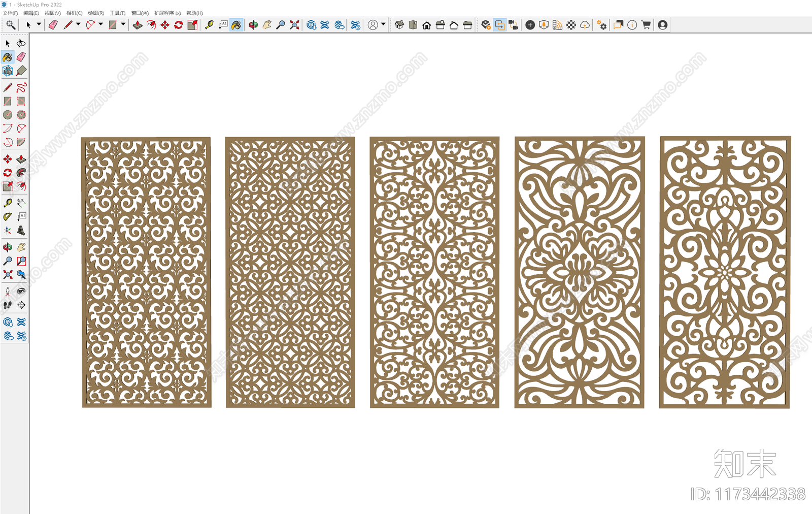812x514 pixels.
Task: Open the 相机(C) menu
Action: (74, 13)
